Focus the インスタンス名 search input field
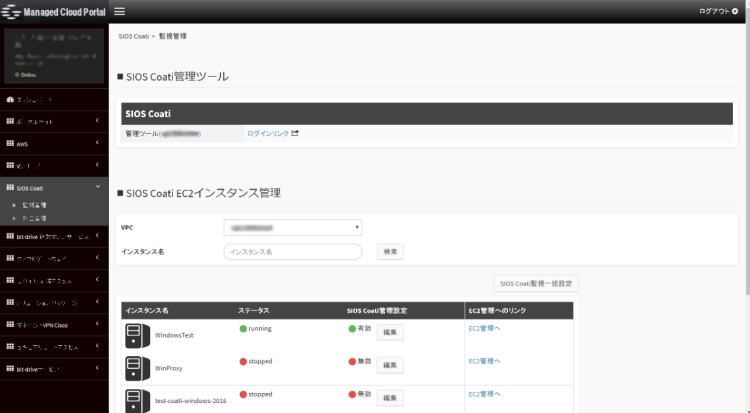 [x=293, y=252]
